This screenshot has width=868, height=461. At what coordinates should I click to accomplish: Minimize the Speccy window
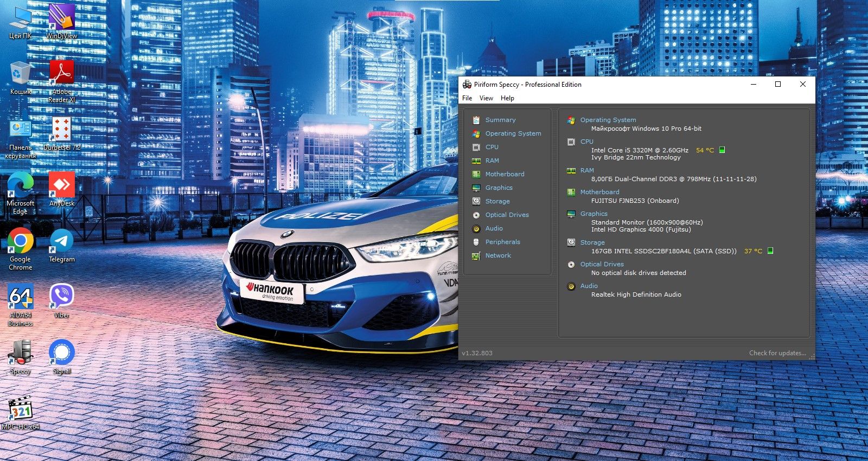pyautogui.click(x=754, y=84)
